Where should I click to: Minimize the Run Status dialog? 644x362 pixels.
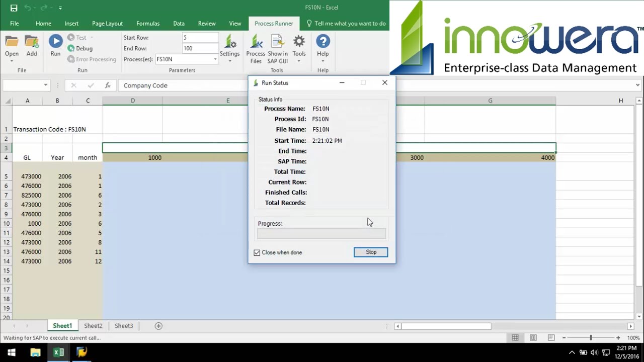click(x=342, y=83)
